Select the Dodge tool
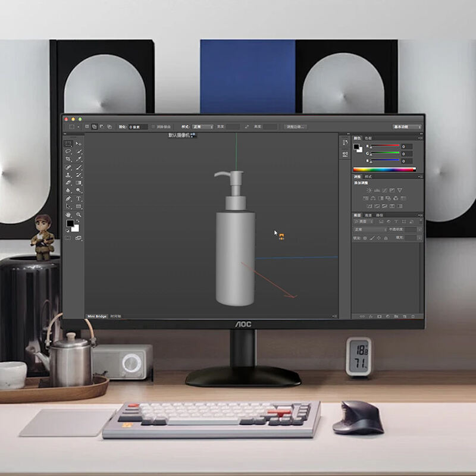 pyautogui.click(x=79, y=190)
